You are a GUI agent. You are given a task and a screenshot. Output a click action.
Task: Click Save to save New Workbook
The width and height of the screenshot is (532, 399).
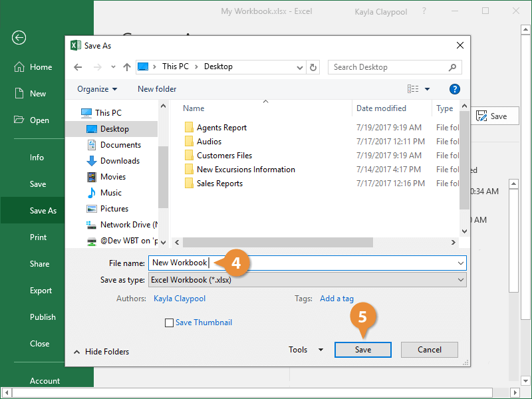[x=362, y=349]
